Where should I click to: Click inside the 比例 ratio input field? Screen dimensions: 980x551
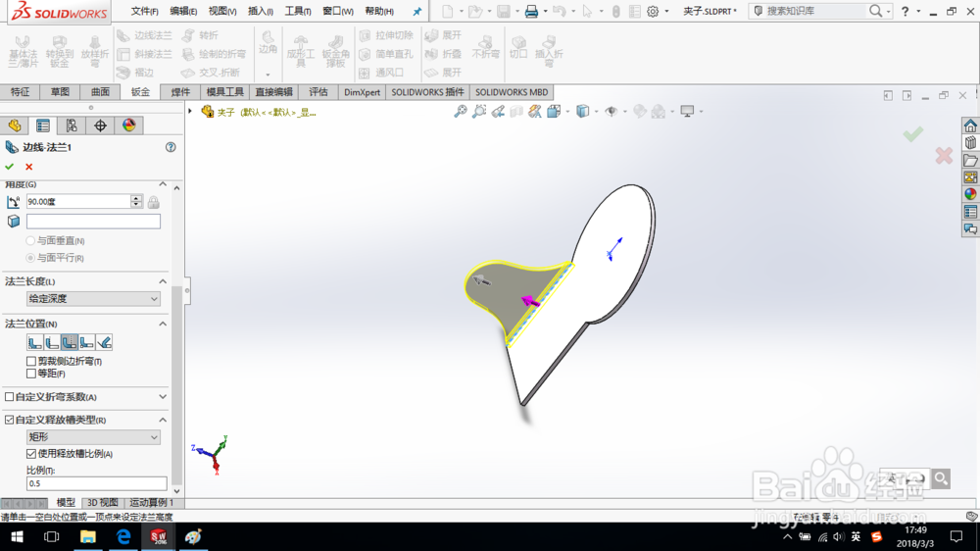tap(97, 483)
